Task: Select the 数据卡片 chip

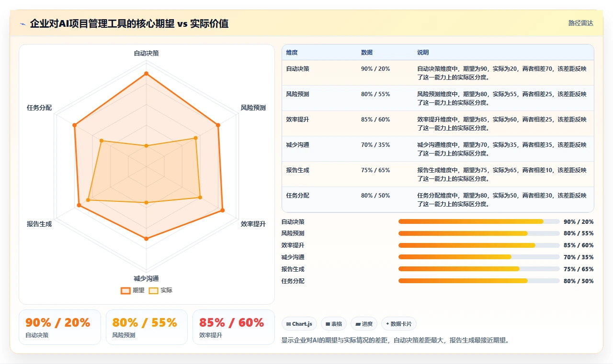Action: (x=399, y=324)
